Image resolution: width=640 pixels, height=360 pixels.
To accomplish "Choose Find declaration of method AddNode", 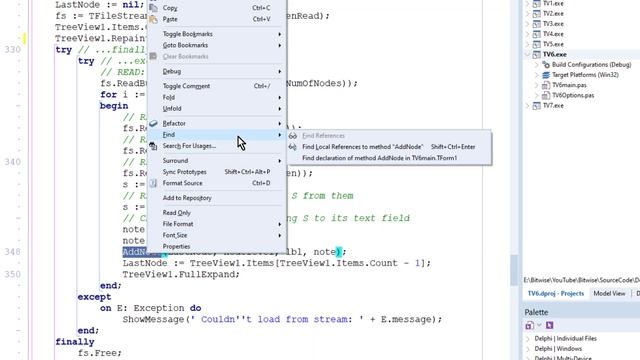I will tap(389, 158).
